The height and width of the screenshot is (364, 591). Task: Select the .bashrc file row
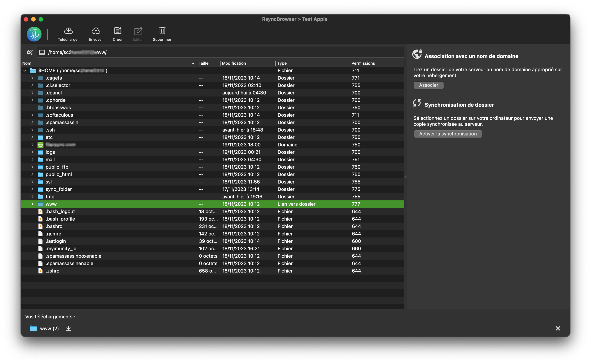coord(54,226)
